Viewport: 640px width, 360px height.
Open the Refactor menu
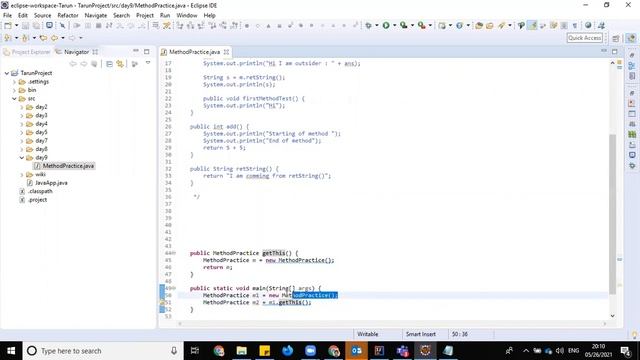[x=68, y=15]
